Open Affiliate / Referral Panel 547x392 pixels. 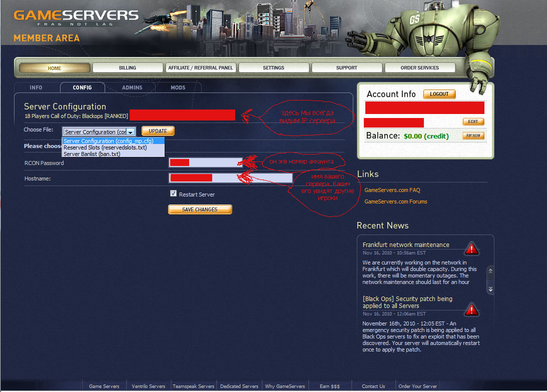(201, 67)
